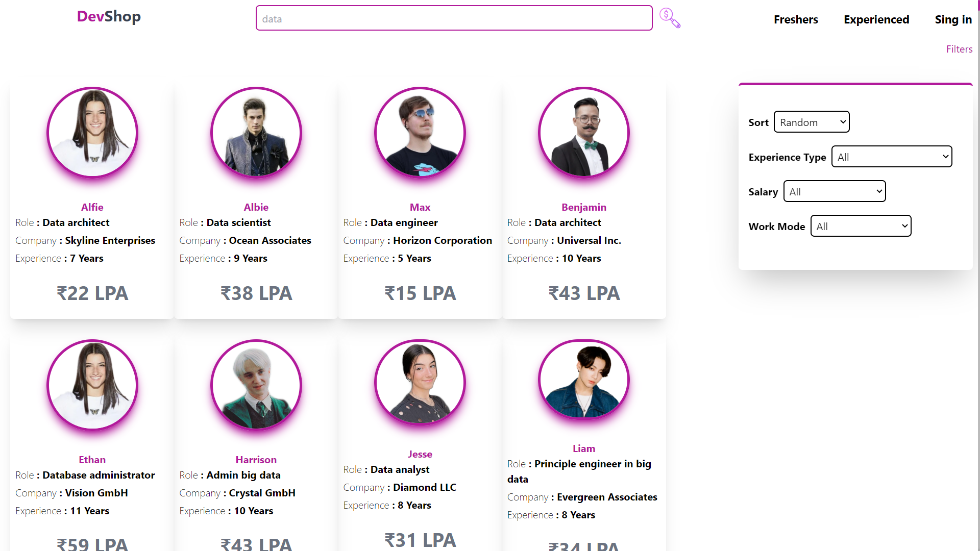Click the DevShop logo
The width and height of the screenshot is (980, 551).
(x=109, y=16)
